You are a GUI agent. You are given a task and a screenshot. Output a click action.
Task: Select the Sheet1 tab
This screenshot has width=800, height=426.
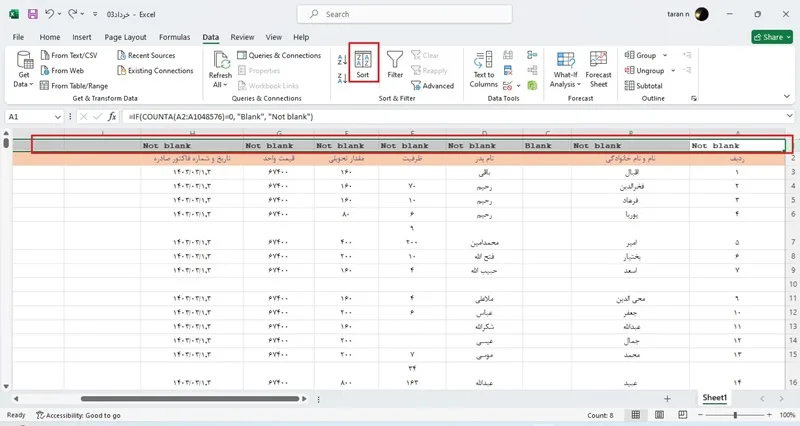point(714,398)
